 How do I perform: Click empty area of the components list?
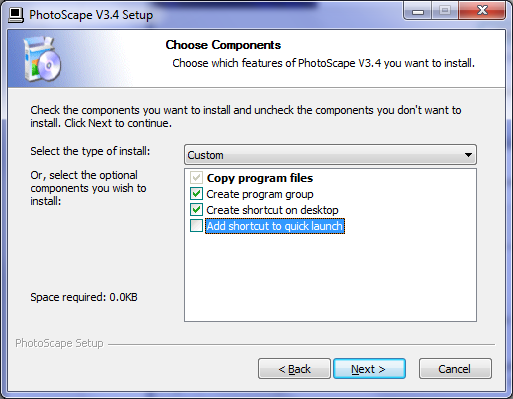pyautogui.click(x=330, y=277)
